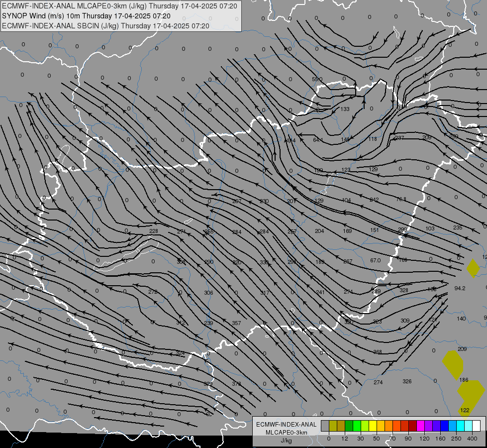Select the map value 324
Image resolution: width=487 pixels, height=448 pixels.
click(180, 353)
